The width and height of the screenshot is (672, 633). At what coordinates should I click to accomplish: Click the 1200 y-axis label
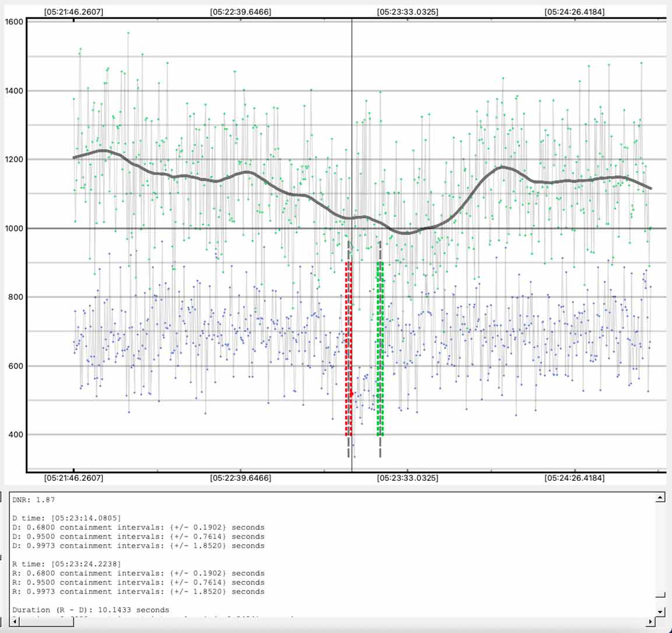(x=14, y=159)
